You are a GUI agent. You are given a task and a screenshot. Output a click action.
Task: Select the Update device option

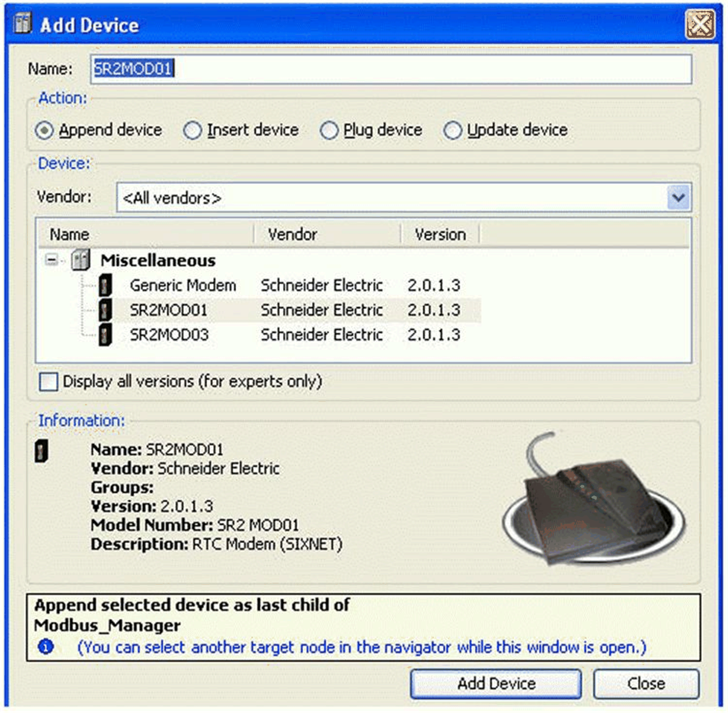452,131
